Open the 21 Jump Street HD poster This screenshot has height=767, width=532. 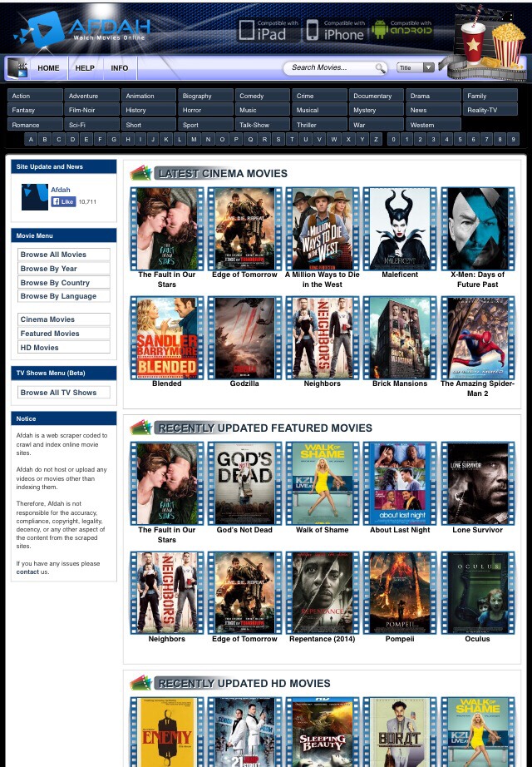244,732
